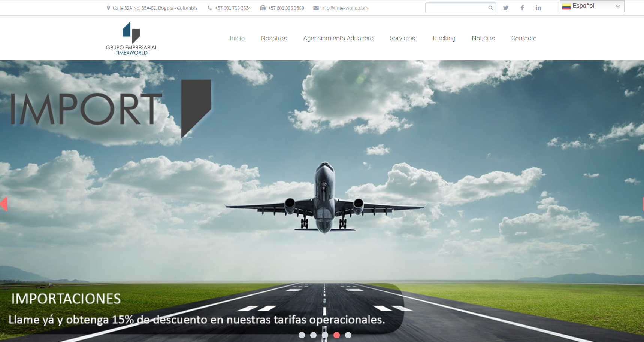This screenshot has width=644, height=342.
Task: Go to the Nosotros section
Action: click(273, 38)
